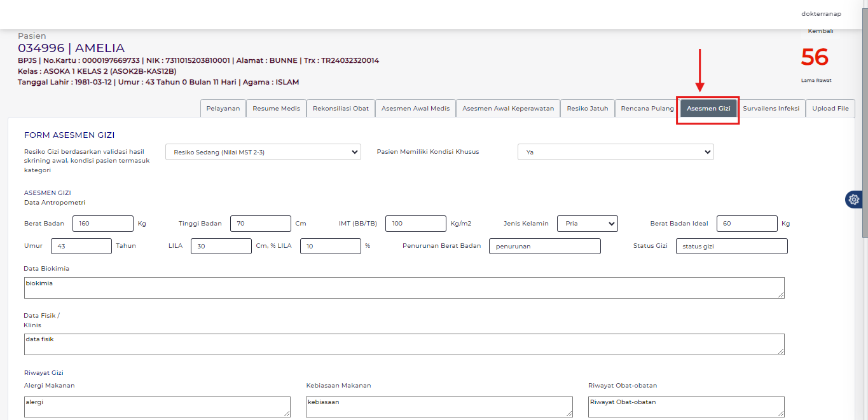Screen dimensions: 868x420
Task: Open the Upload File tab
Action: point(830,109)
